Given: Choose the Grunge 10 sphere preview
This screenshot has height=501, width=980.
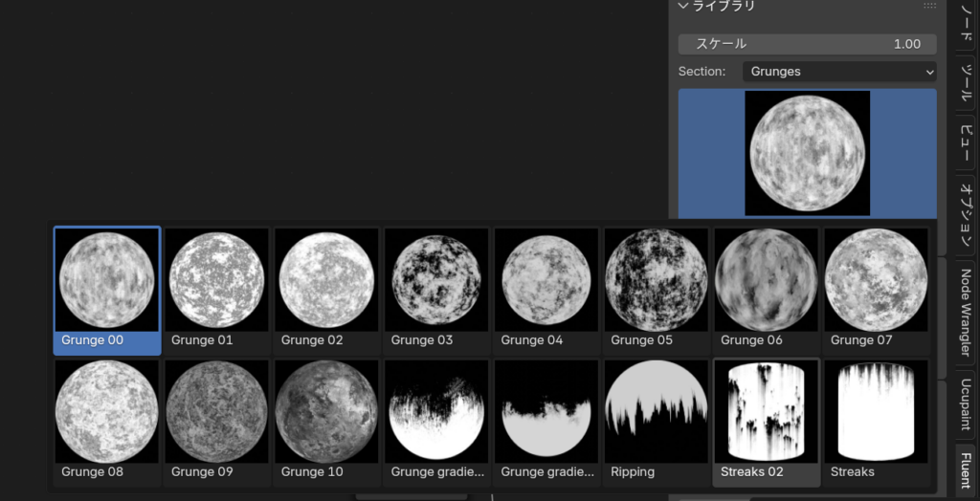Looking at the screenshot, I should (x=326, y=412).
